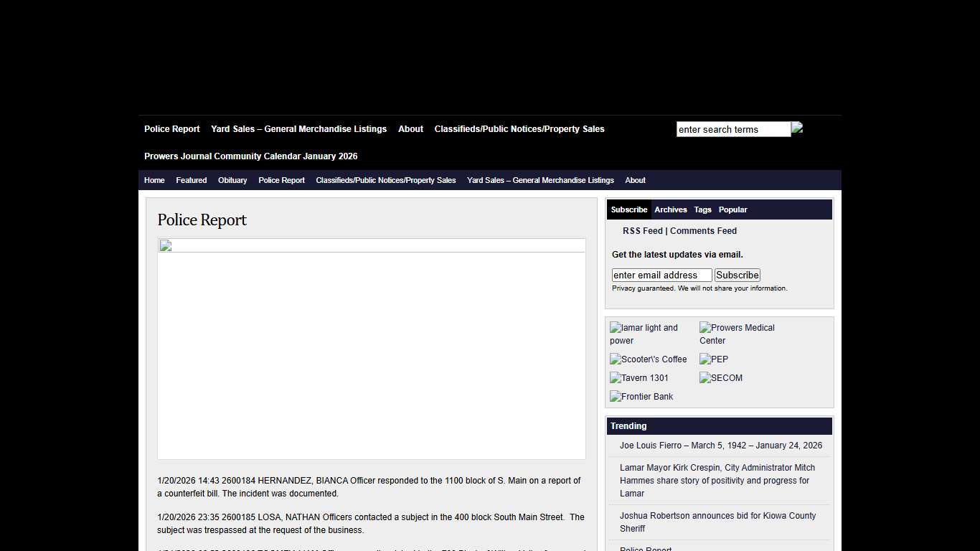
Task: Click the SECOM sponsor image
Action: [721, 378]
